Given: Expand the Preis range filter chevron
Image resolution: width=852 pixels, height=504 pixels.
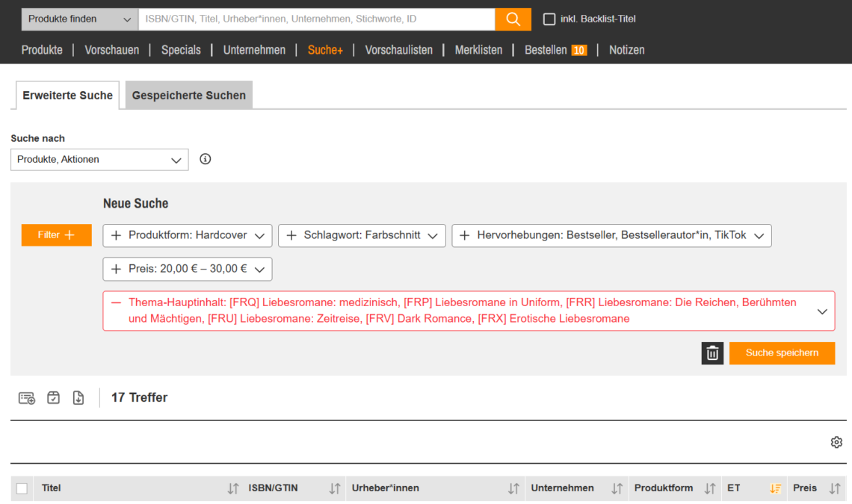Looking at the screenshot, I should [260, 270].
